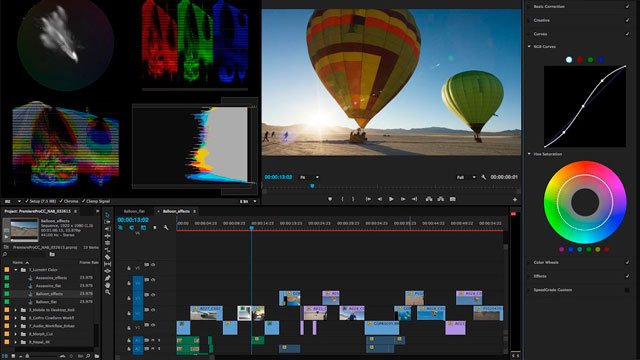Export frame with camera icon
The image size is (640, 360).
click(x=453, y=199)
